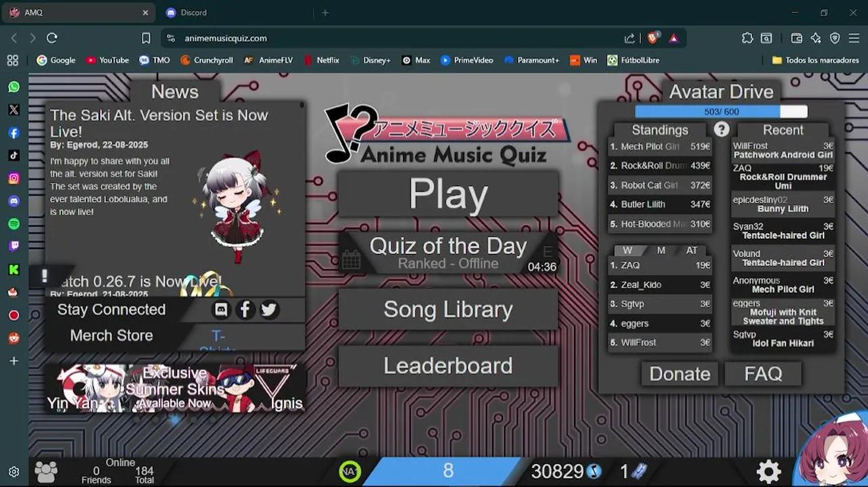Close the AMQ tab
The height and width of the screenshot is (487, 868).
point(145,12)
